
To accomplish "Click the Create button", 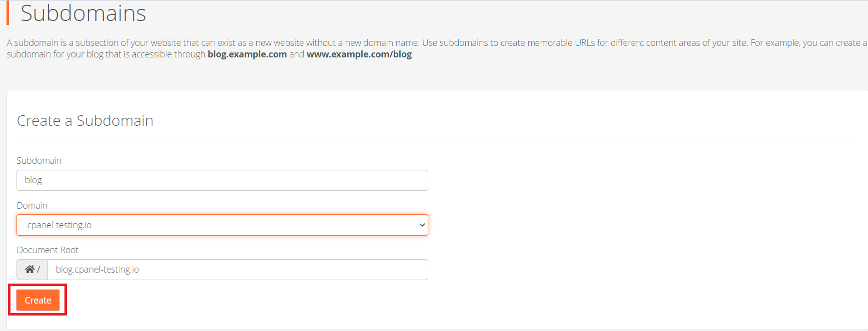I will pos(37,300).
